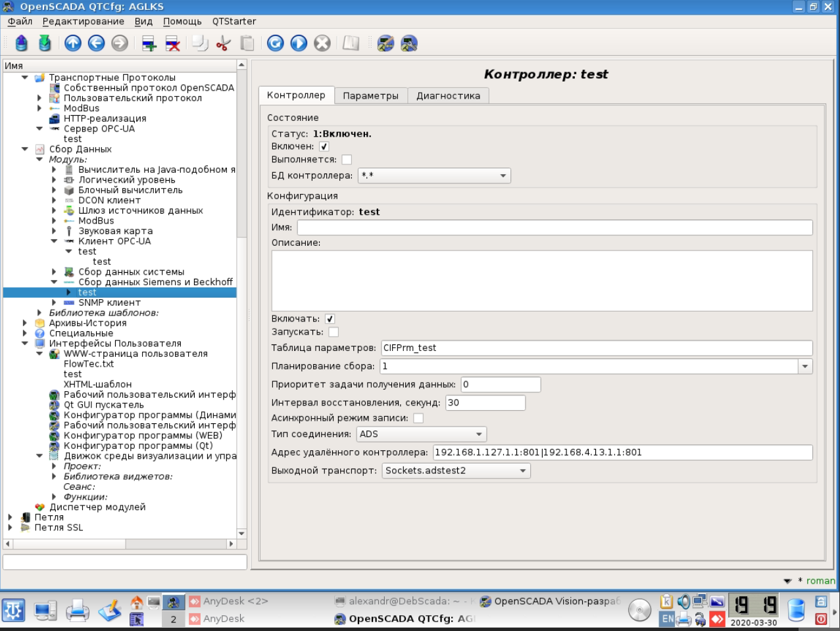Start cyclic refresh with the play icon

[299, 43]
